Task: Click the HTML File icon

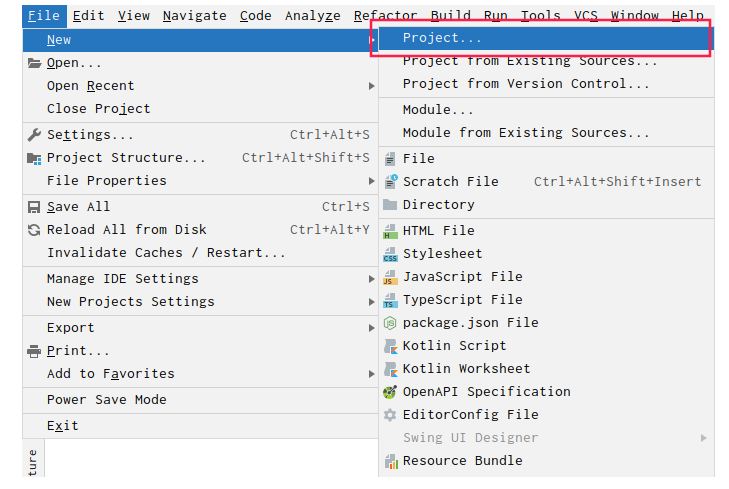Action: pyautogui.click(x=390, y=231)
